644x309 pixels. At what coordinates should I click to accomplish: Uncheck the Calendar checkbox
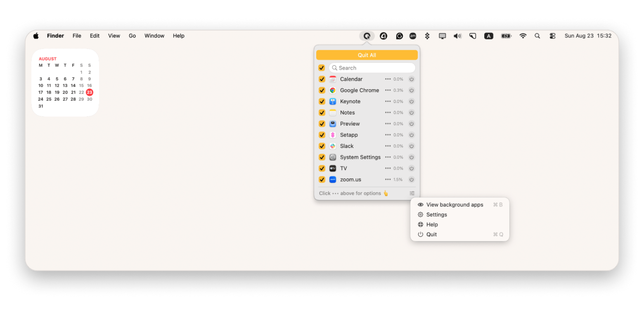pos(322,79)
